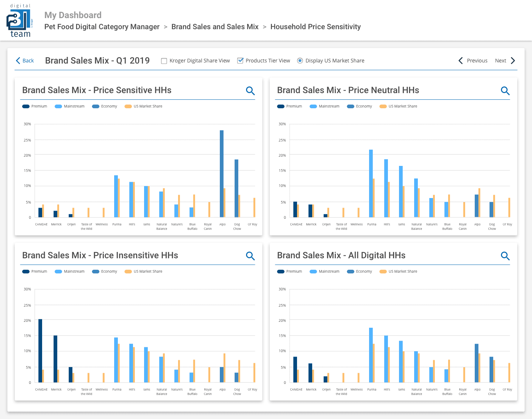Click the Next right chevron
The image size is (532, 419).
pyautogui.click(x=513, y=61)
